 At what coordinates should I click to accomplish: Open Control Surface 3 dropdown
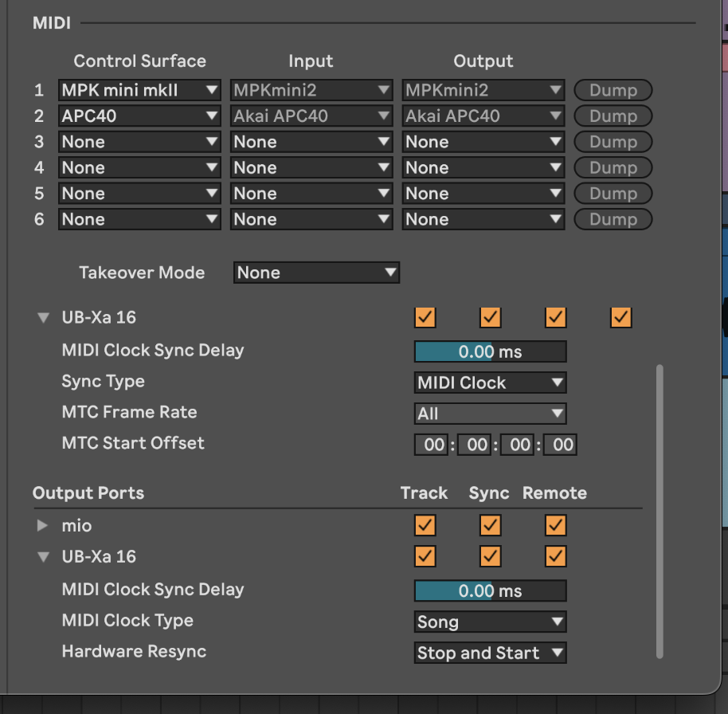pyautogui.click(x=139, y=142)
